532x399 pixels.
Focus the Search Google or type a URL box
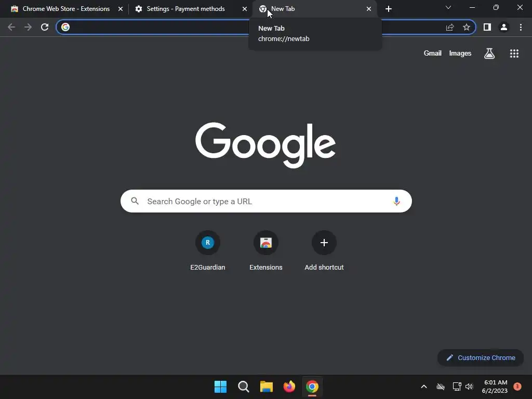(x=266, y=201)
